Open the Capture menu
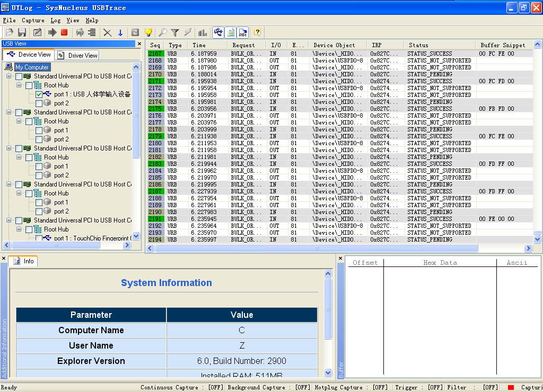 click(x=33, y=20)
